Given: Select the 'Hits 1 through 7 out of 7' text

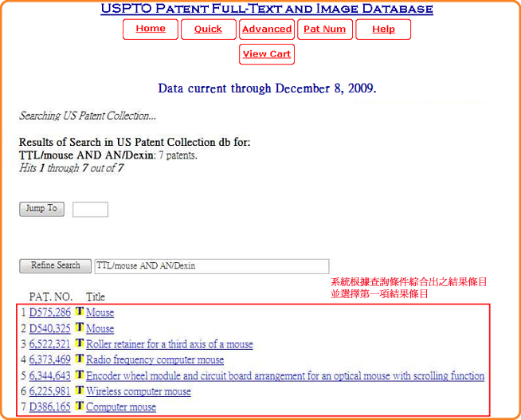Looking at the screenshot, I should coord(71,168).
